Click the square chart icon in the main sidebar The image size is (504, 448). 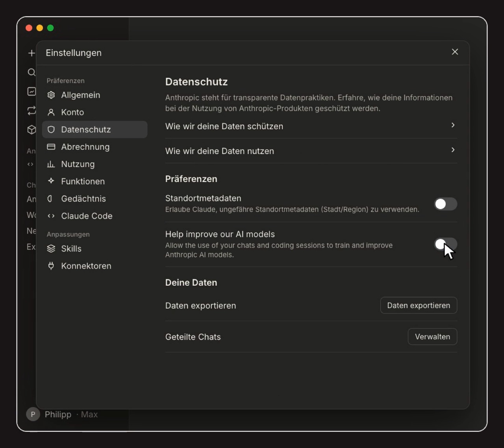tap(31, 91)
